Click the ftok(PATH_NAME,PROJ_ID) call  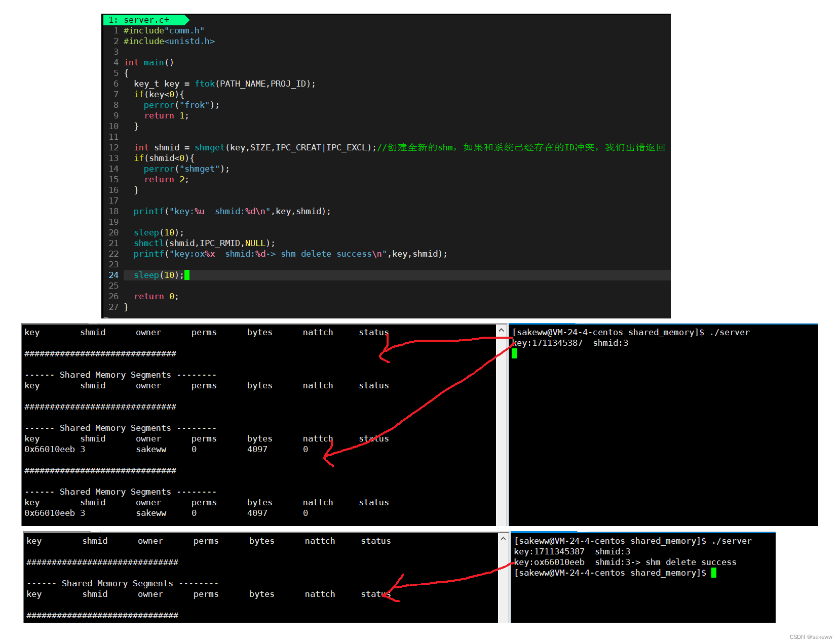point(255,84)
